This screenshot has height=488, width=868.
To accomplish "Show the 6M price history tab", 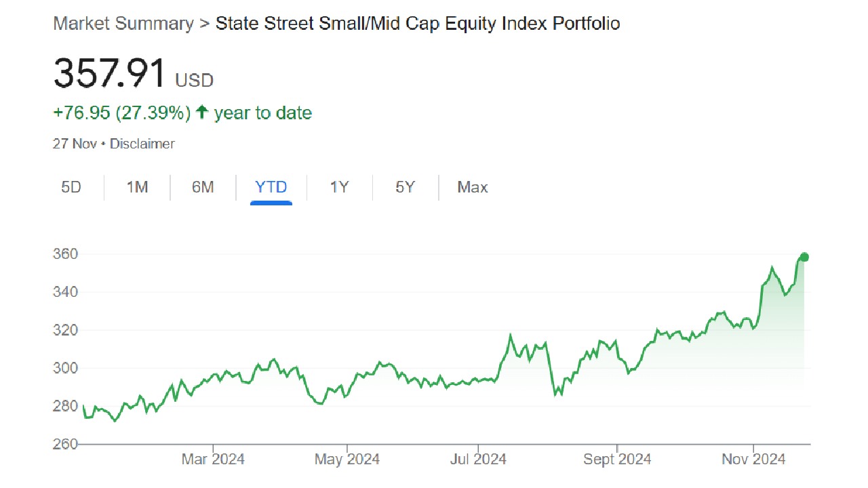I will [x=203, y=187].
